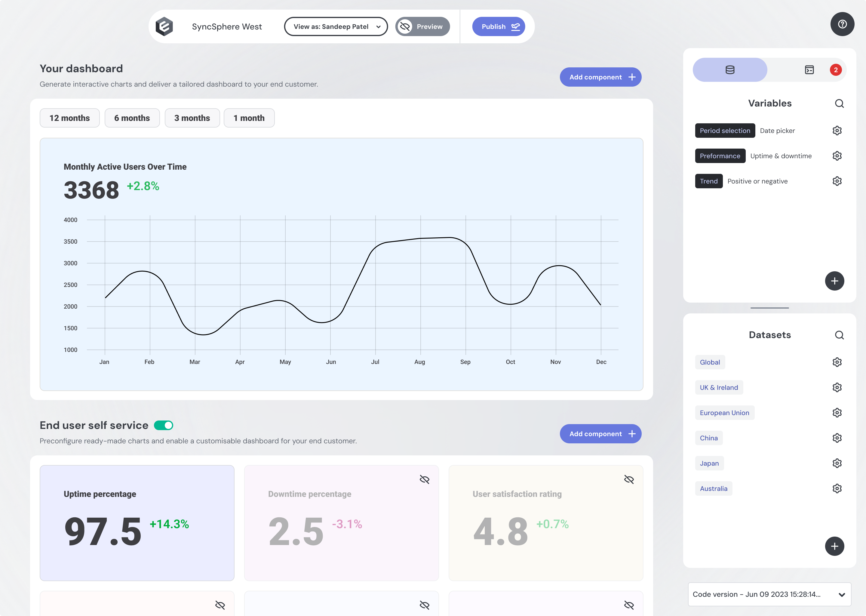This screenshot has width=866, height=616.
Task: Click the SyncSphere hexagon logo
Action: point(164,26)
